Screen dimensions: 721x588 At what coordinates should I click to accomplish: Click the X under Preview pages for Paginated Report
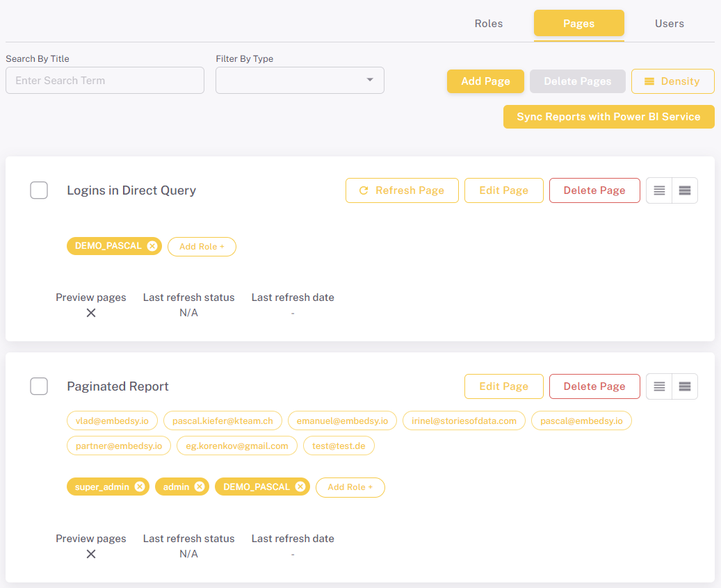[91, 554]
